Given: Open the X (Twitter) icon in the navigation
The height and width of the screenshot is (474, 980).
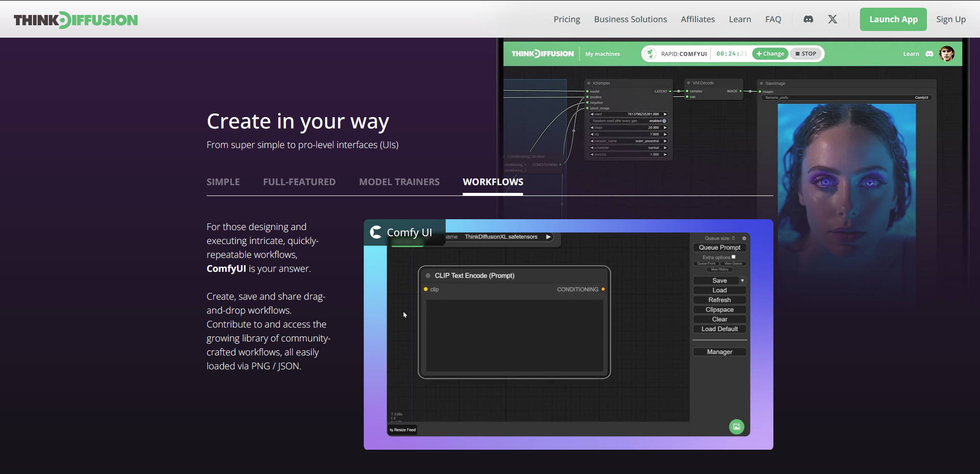Looking at the screenshot, I should [833, 19].
